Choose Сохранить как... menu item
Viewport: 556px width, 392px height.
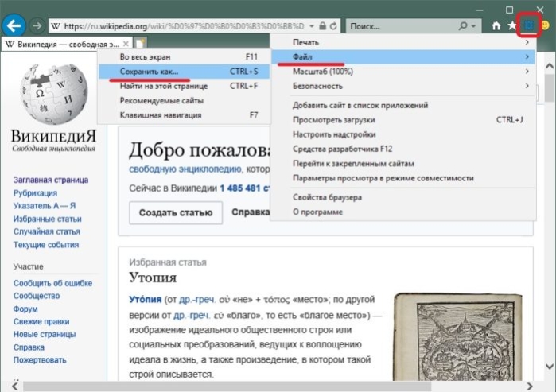point(184,72)
